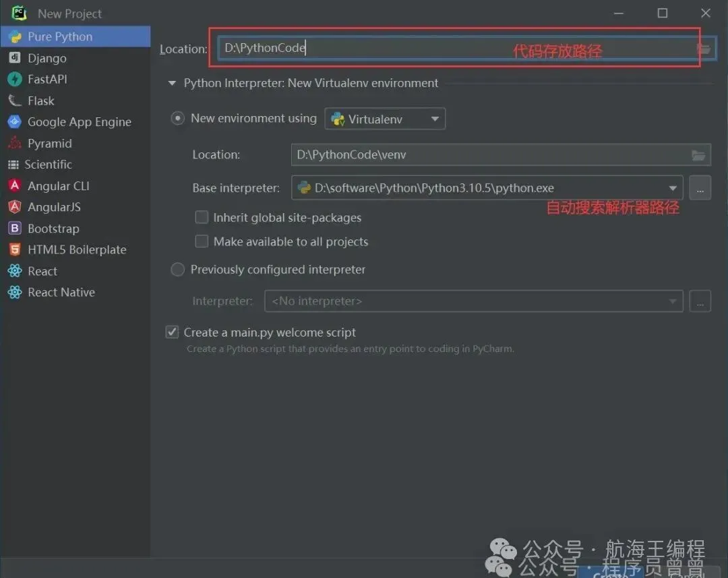Image resolution: width=728 pixels, height=578 pixels.
Task: Click ellipsis button beside Base interpreter
Action: click(x=700, y=187)
